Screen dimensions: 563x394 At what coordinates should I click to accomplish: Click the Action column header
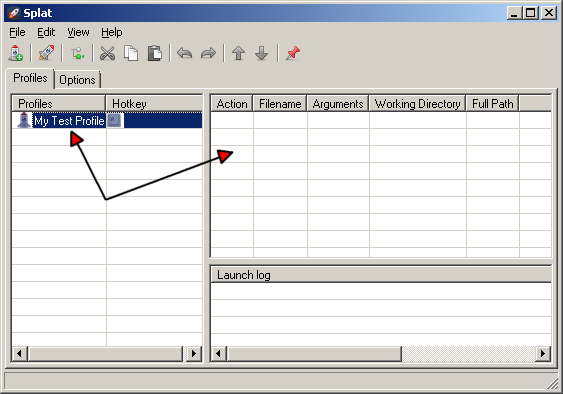pos(232,104)
